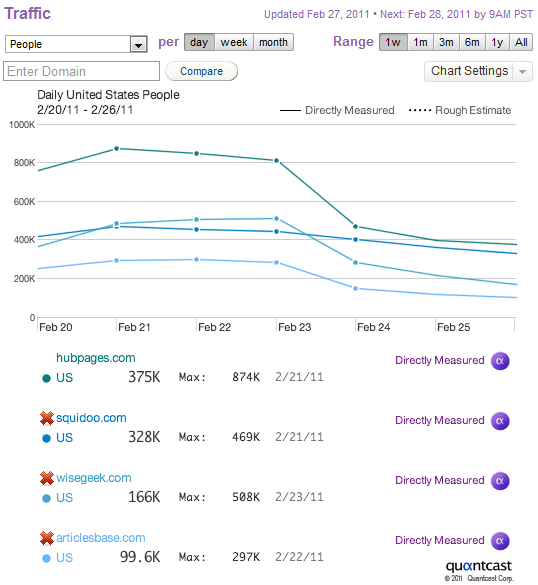538x585 pixels.
Task: Remove squidoo.com with its red X icon
Action: click(x=47, y=418)
